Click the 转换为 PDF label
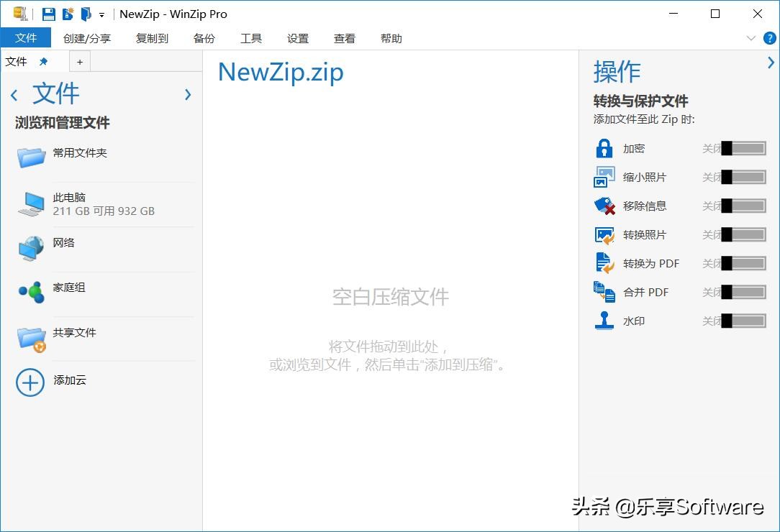The height and width of the screenshot is (532, 780). pyautogui.click(x=651, y=264)
